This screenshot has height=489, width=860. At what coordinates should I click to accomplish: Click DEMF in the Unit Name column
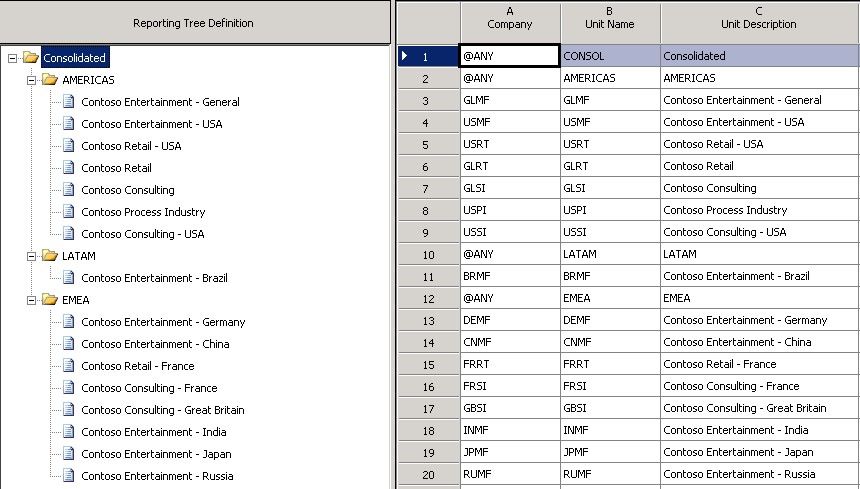tap(610, 320)
